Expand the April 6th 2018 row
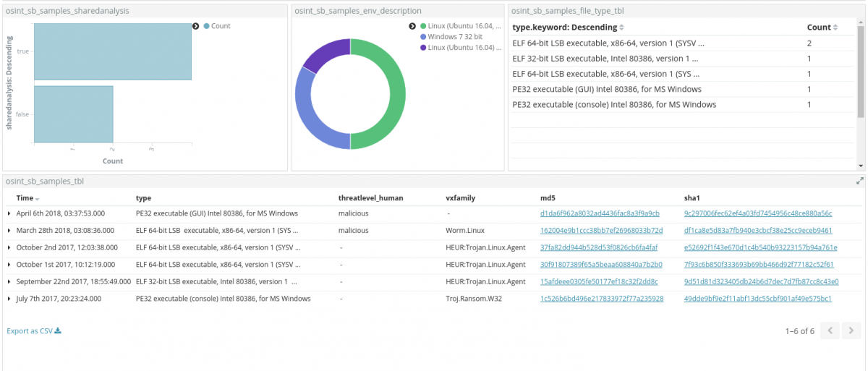Viewport: 868px width, 371px height. 9,213
